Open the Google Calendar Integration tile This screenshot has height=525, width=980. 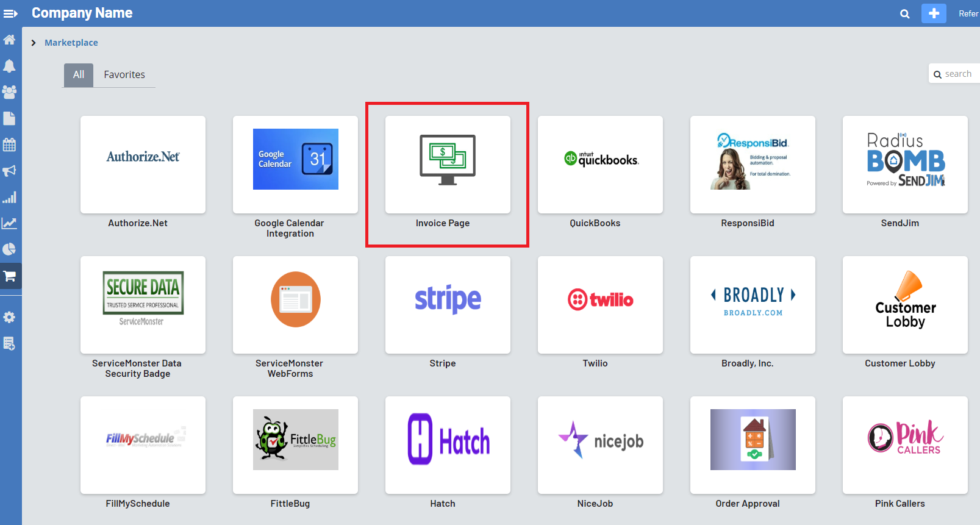coord(295,165)
